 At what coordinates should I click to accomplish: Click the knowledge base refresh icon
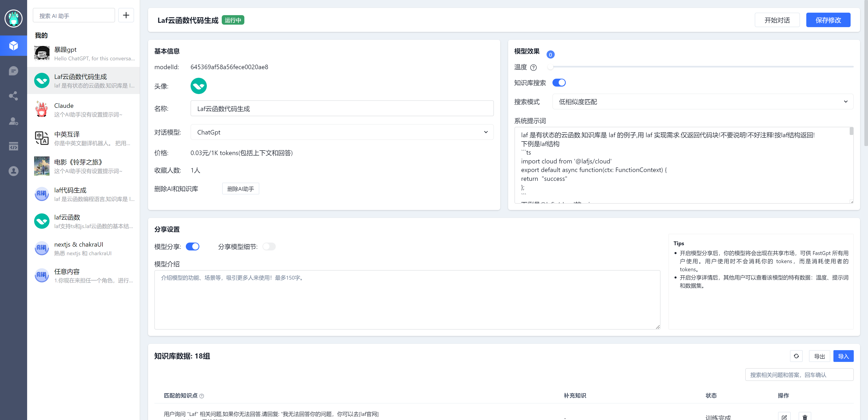click(796, 356)
